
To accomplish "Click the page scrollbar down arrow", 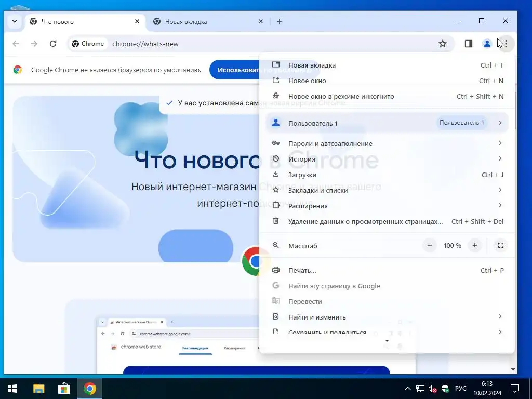I will point(513,369).
